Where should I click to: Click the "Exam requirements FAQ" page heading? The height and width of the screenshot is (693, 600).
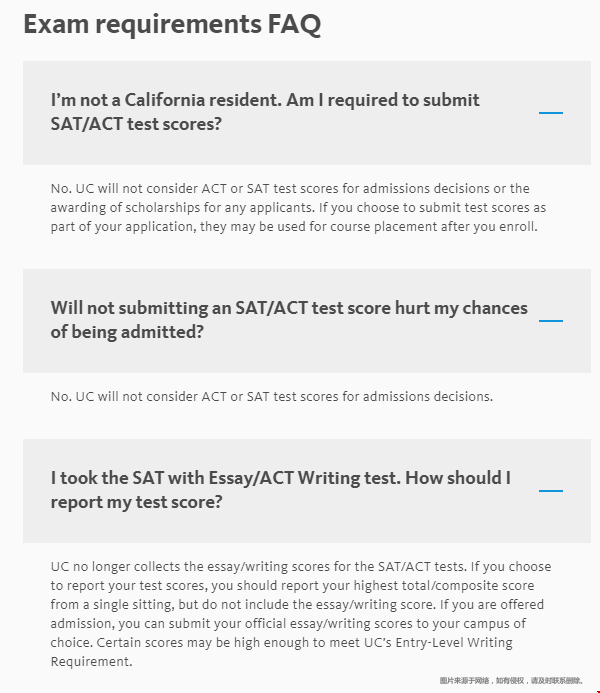click(172, 24)
